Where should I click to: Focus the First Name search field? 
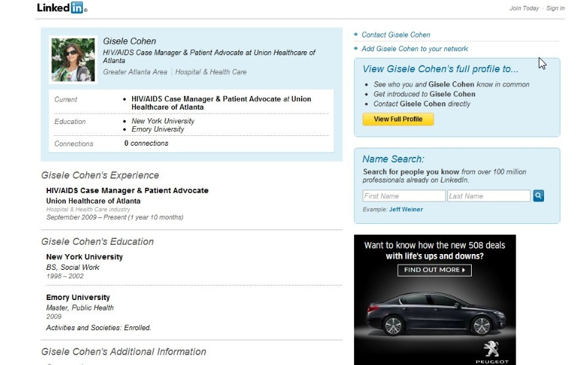point(404,196)
